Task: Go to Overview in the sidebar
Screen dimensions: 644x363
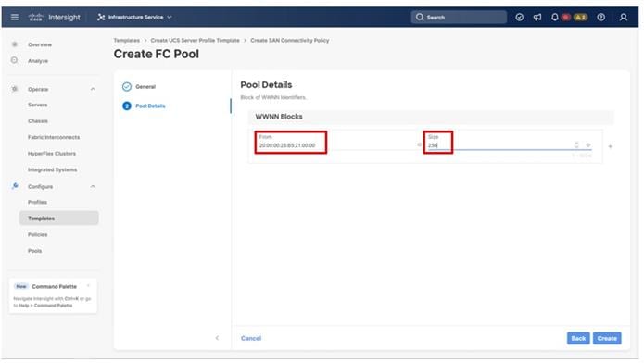Action: tap(40, 44)
